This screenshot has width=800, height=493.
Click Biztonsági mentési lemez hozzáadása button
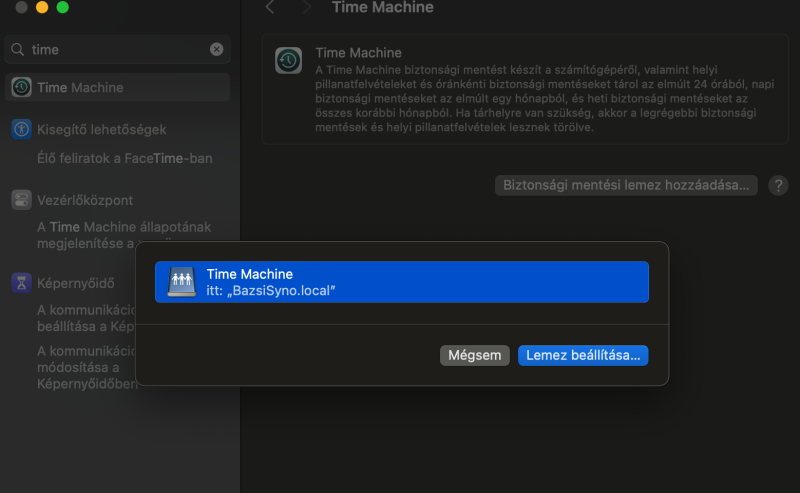coord(626,185)
